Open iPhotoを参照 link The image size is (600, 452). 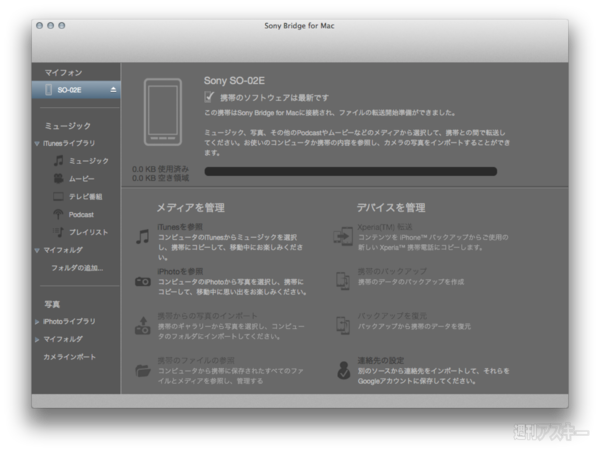pyautogui.click(x=180, y=271)
